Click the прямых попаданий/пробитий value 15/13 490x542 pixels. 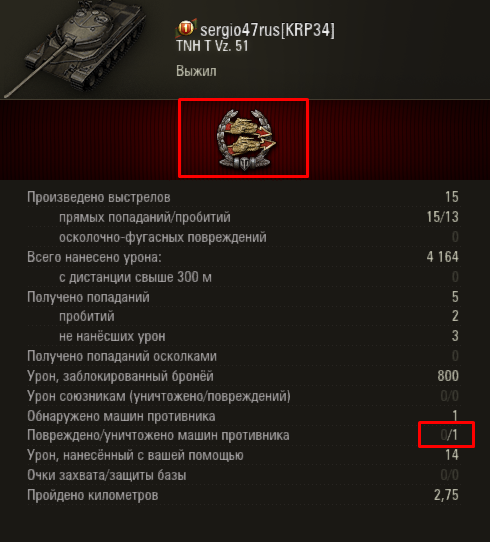coord(442,217)
